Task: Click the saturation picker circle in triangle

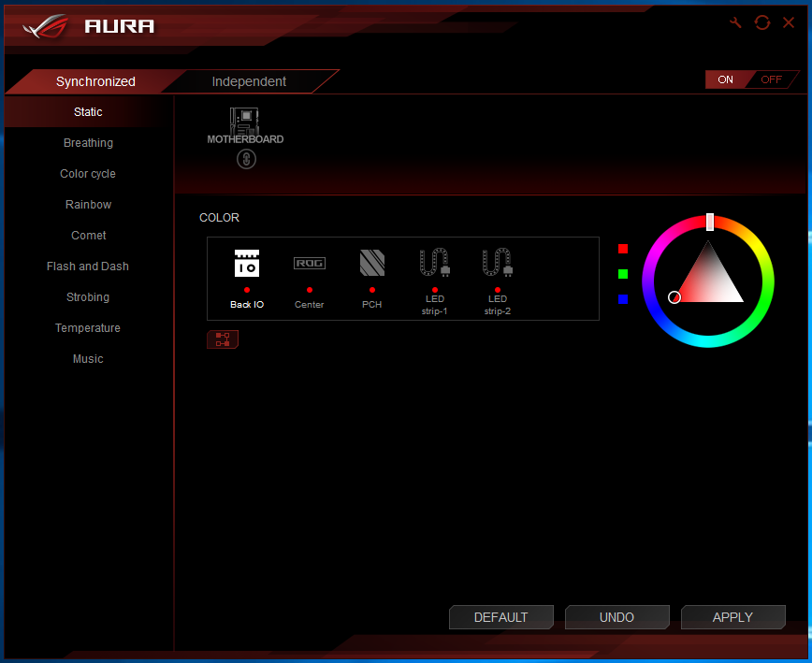Action: pos(674,297)
